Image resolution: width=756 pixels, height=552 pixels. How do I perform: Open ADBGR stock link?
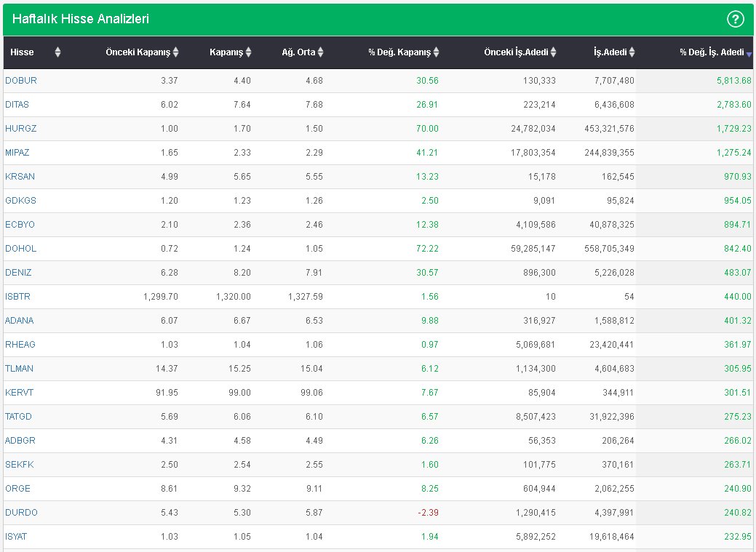[x=20, y=441]
